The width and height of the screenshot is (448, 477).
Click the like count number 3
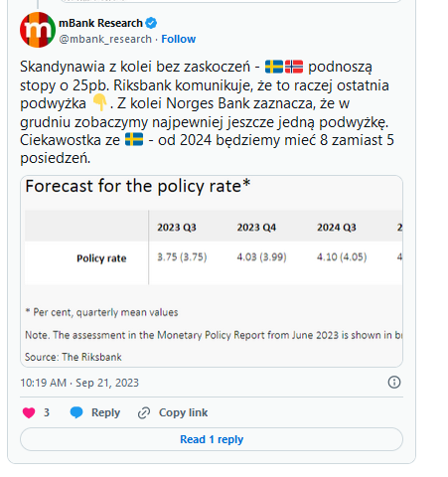[x=47, y=412]
